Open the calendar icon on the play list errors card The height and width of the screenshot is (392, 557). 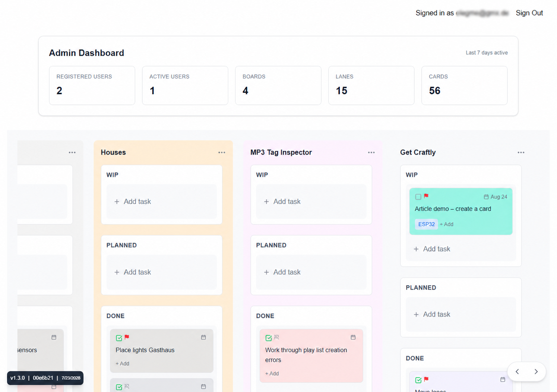(353, 337)
